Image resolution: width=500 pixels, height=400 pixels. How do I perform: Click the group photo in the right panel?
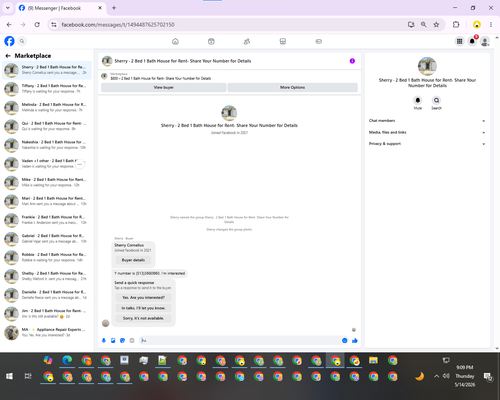tap(427, 66)
